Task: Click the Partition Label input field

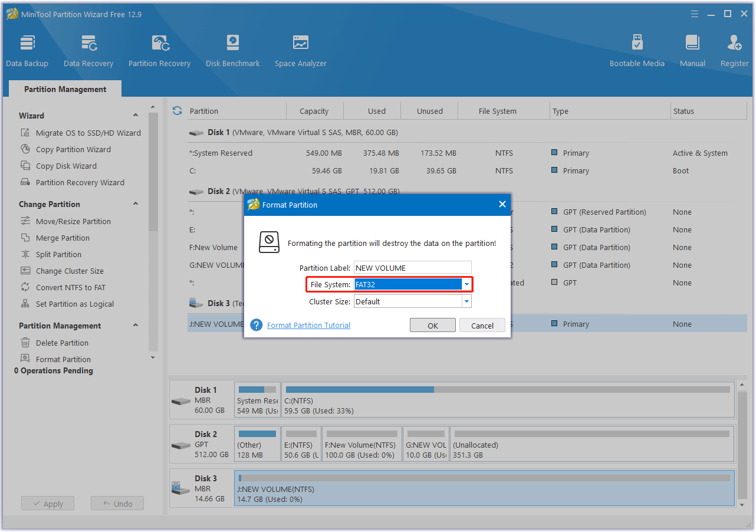Action: 413,268
